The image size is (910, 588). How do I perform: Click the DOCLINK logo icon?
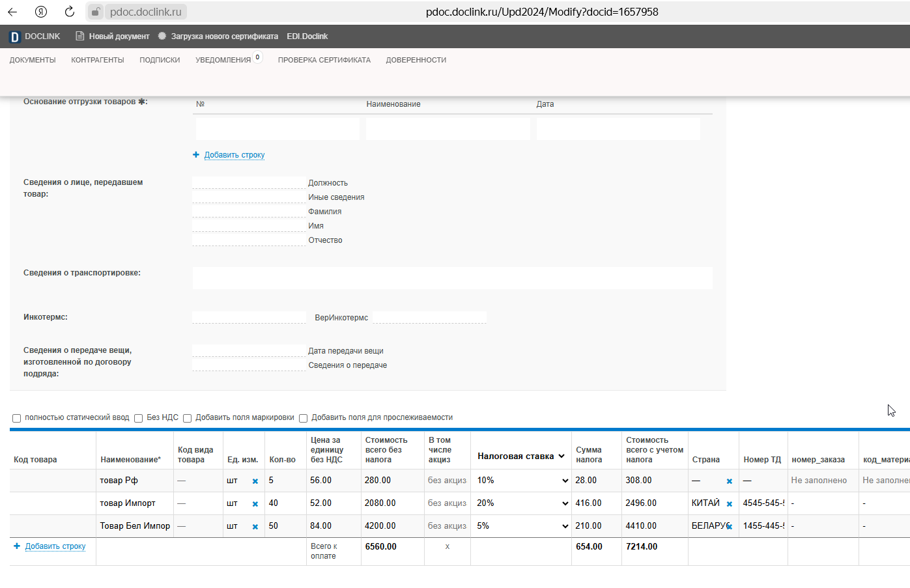[15, 37]
